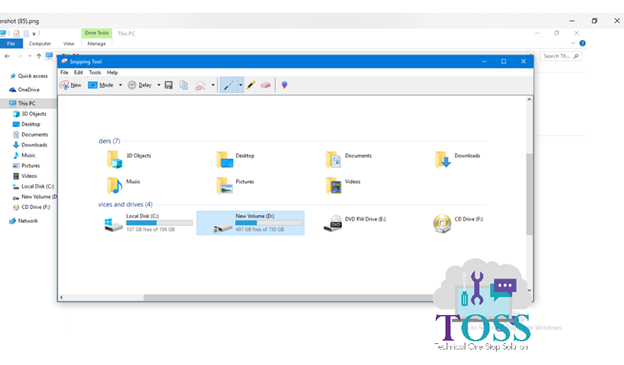Open the Edit menu in Snipping Tool
This screenshot has width=624, height=365.
tap(78, 72)
